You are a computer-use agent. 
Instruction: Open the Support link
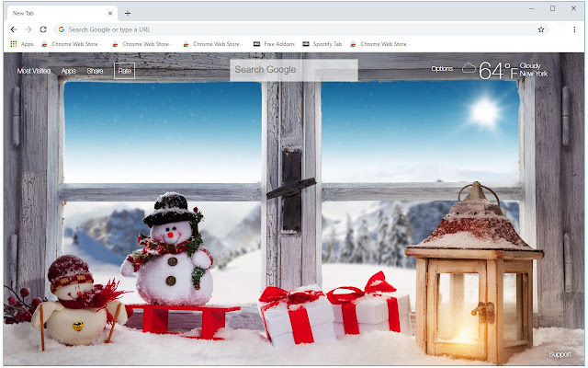[560, 354]
